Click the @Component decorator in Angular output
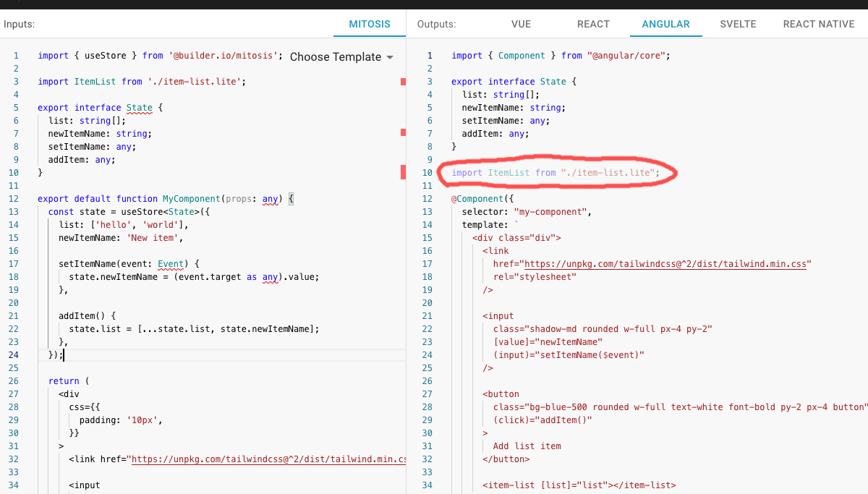The image size is (868, 494). coord(480,198)
